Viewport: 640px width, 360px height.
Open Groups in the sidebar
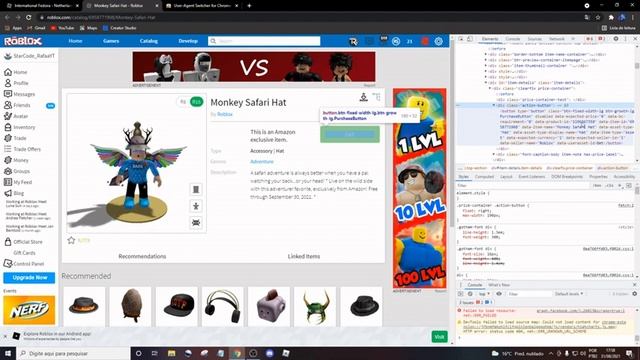[x=17, y=171]
